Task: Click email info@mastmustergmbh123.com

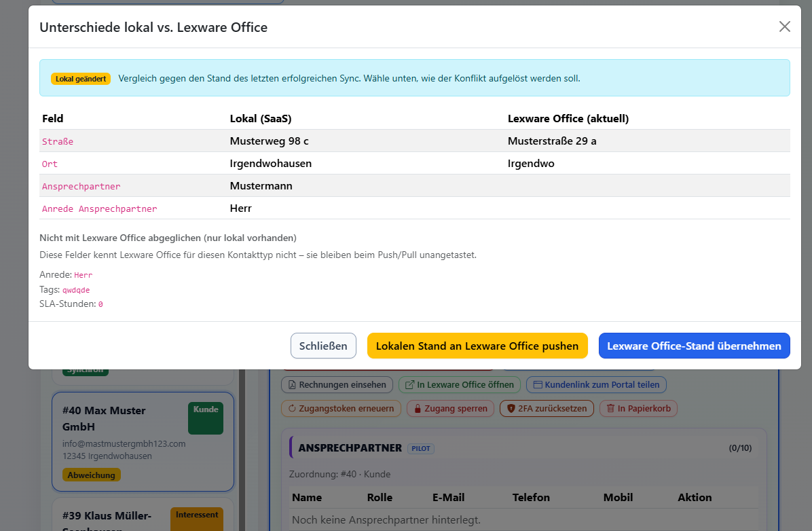Action: click(x=124, y=443)
